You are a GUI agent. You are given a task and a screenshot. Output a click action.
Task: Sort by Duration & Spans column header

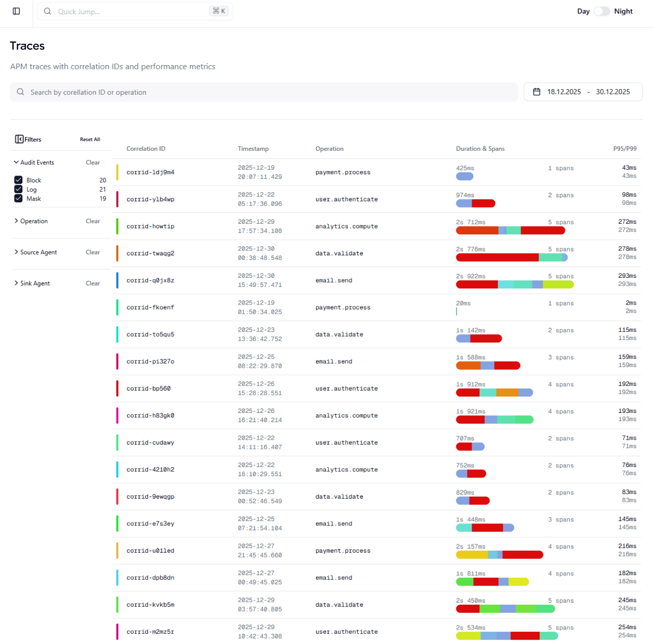[480, 149]
